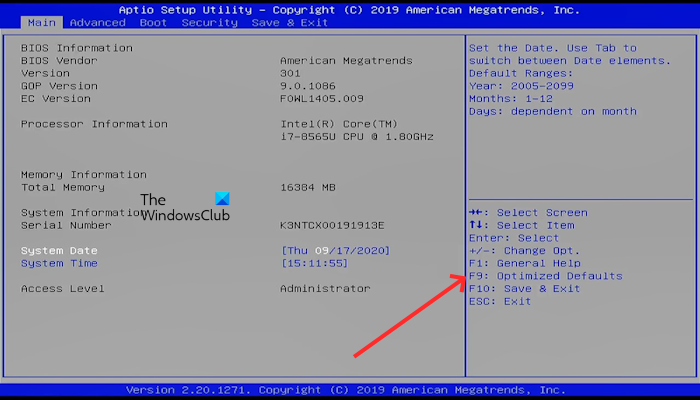
Task: Open the Advanced tab
Action: point(97,22)
